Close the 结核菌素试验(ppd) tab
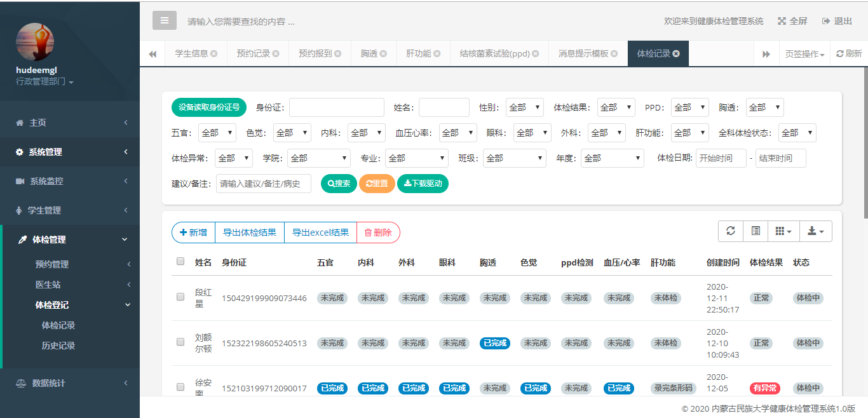This screenshot has width=868, height=418. [x=536, y=54]
